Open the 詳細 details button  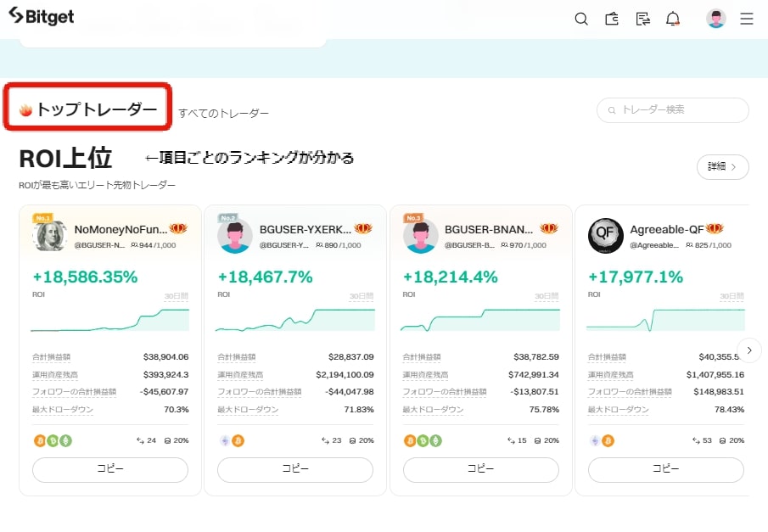click(722, 167)
